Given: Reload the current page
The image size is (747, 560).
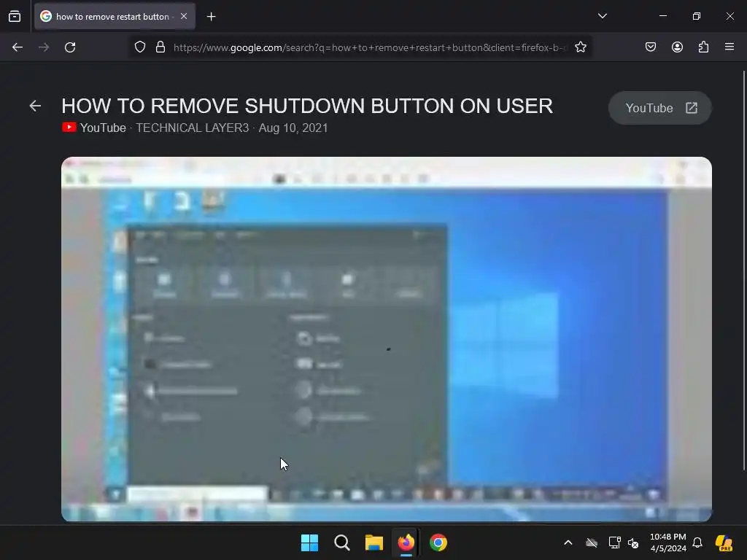Looking at the screenshot, I should [x=70, y=47].
